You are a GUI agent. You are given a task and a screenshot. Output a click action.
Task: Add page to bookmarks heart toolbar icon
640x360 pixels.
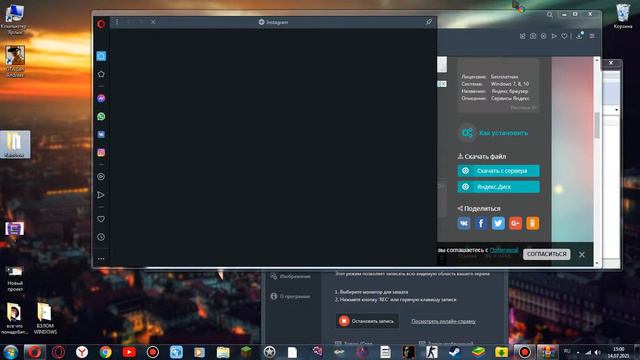click(564, 36)
